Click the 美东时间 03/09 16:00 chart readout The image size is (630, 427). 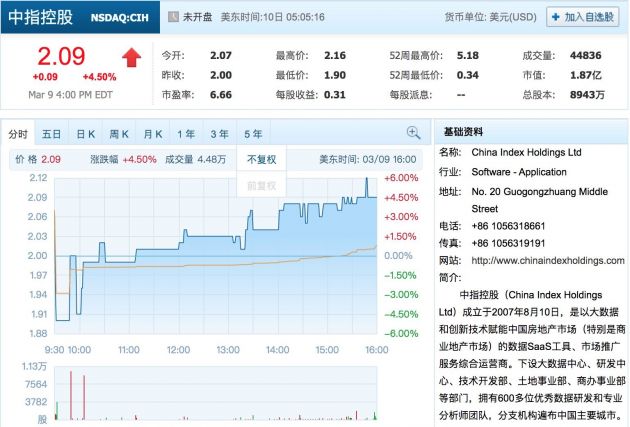coord(368,159)
